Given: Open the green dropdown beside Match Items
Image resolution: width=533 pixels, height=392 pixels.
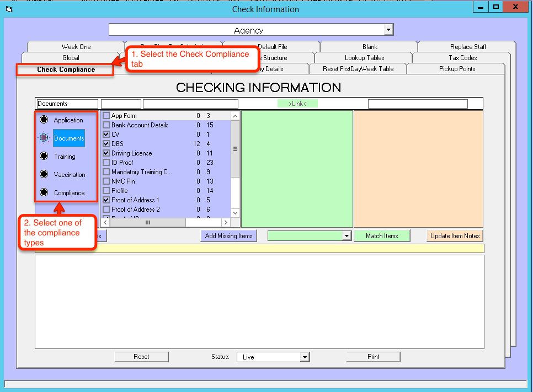Looking at the screenshot, I should click(x=347, y=236).
